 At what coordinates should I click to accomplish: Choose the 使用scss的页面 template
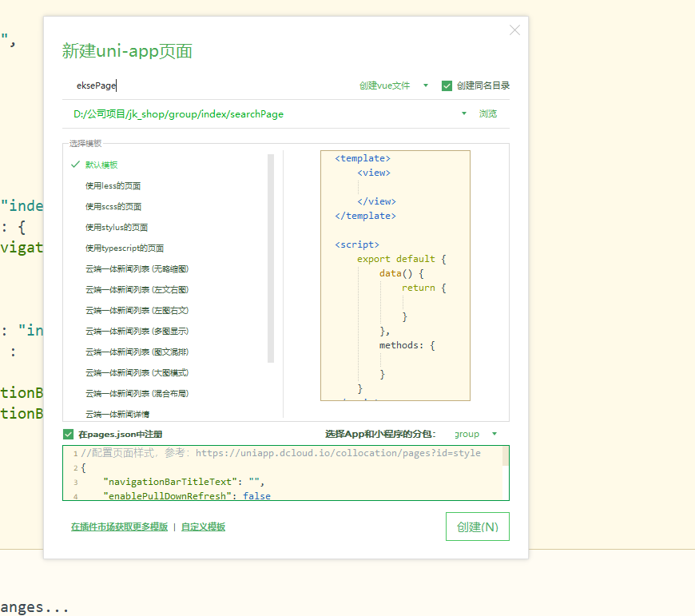pyautogui.click(x=113, y=206)
